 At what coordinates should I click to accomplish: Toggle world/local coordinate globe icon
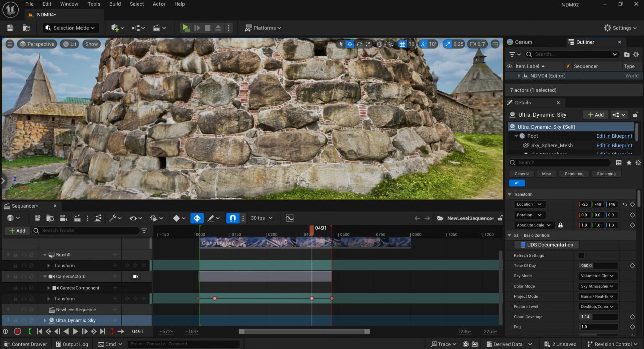(380, 44)
